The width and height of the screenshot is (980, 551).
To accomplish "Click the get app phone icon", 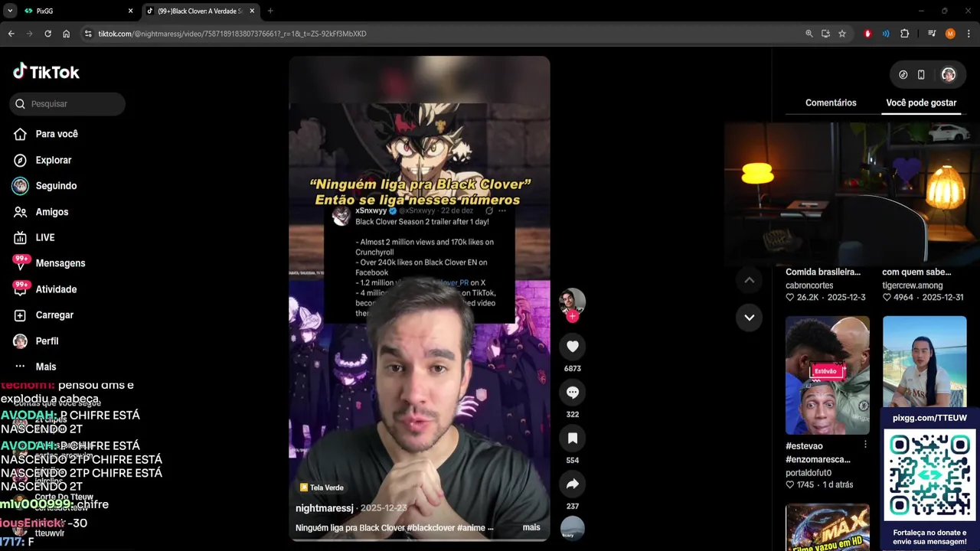I will tap(921, 75).
